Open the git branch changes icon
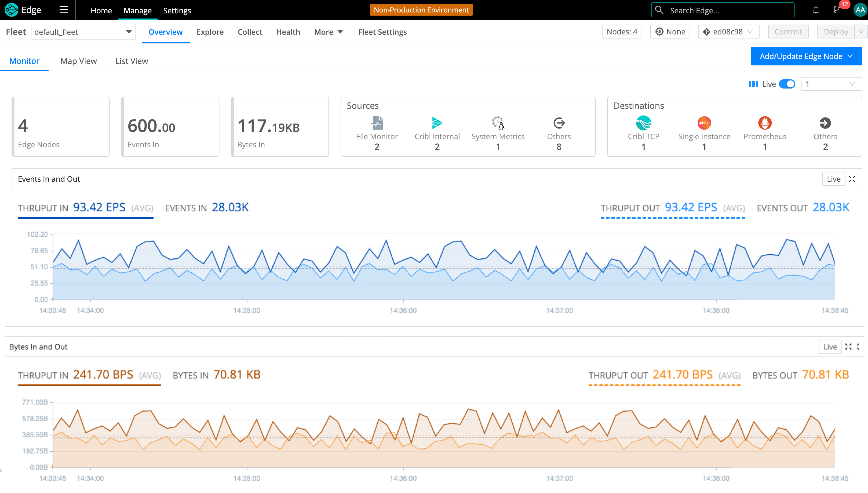Image resolution: width=868 pixels, height=493 pixels. click(836, 10)
